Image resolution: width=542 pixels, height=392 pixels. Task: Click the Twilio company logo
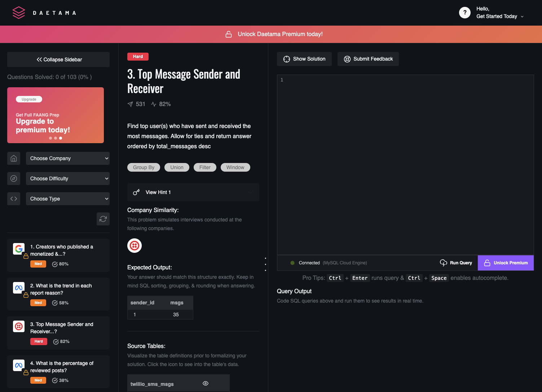point(135,246)
